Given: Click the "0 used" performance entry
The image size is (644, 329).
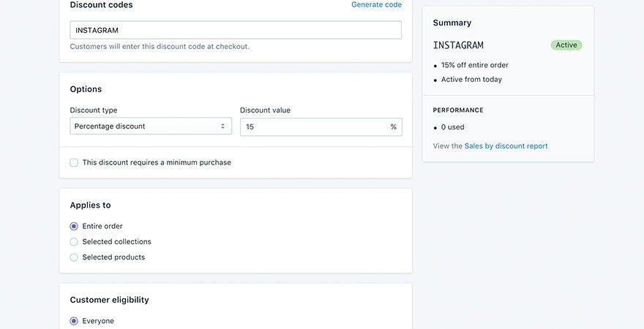Looking at the screenshot, I should tap(452, 127).
